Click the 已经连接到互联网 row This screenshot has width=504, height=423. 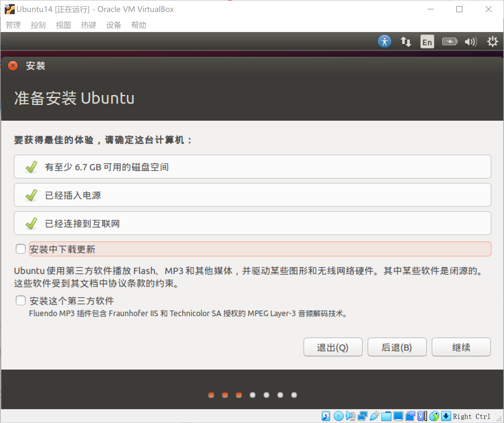point(253,223)
